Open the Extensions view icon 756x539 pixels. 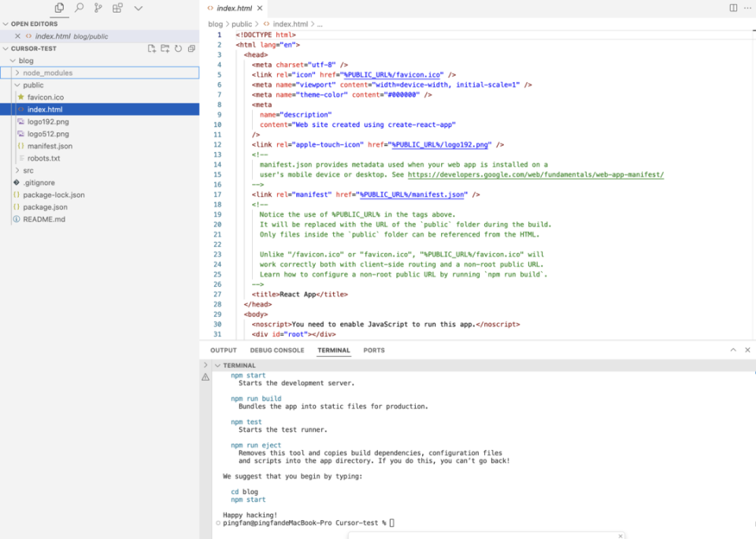pos(118,8)
